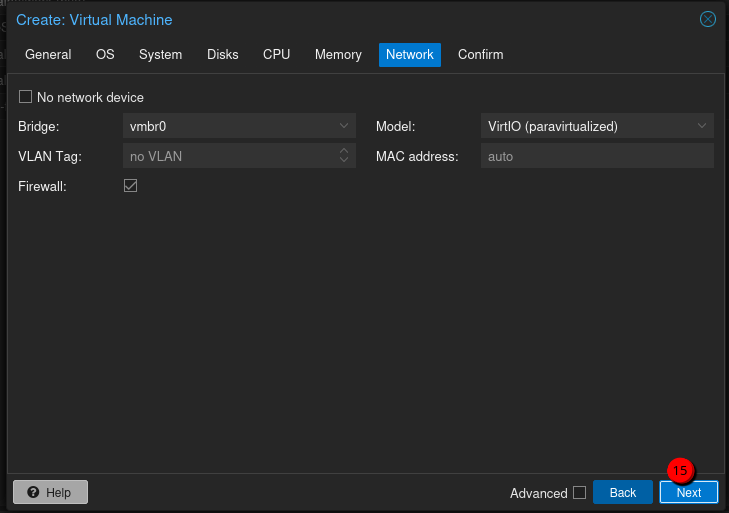Check the No network device checkbox

(26, 97)
